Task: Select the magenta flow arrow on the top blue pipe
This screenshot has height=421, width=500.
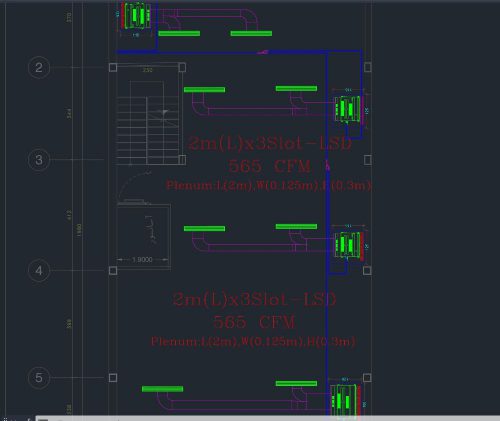Action: (x=263, y=52)
